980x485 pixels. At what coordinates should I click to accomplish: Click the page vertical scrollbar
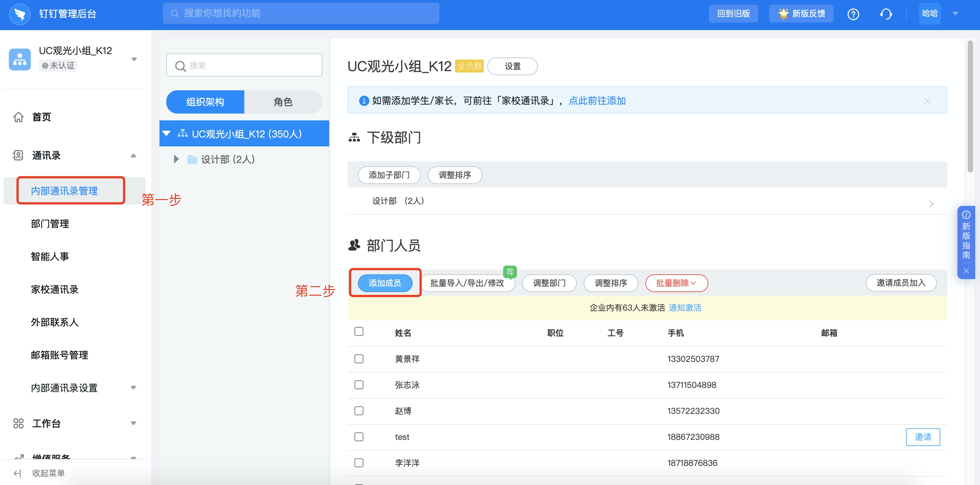pos(970,106)
